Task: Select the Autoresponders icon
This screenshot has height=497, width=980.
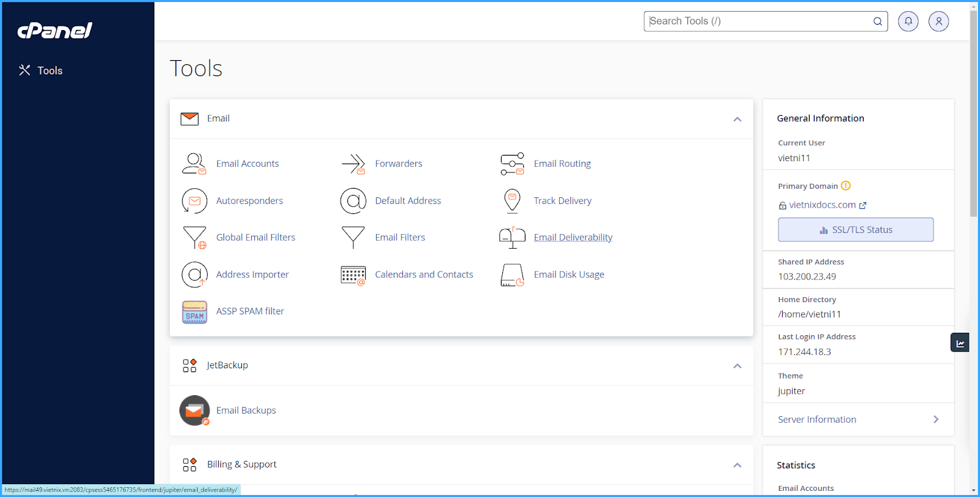Action: 194,201
